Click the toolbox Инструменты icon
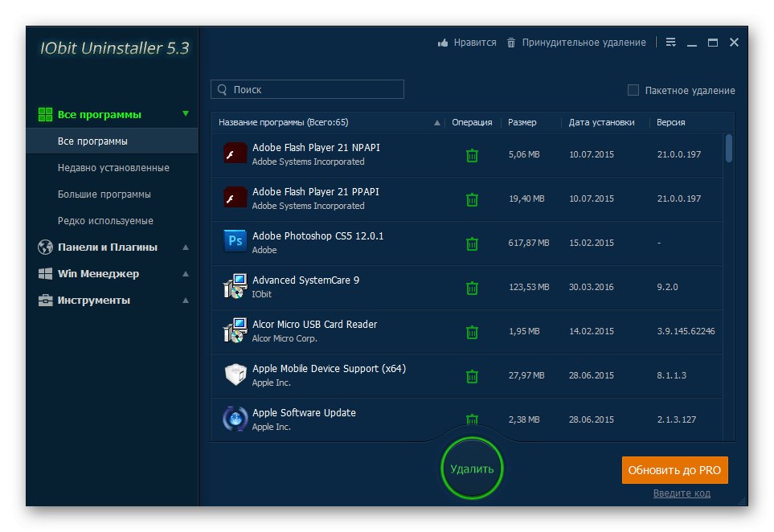 coord(45,300)
